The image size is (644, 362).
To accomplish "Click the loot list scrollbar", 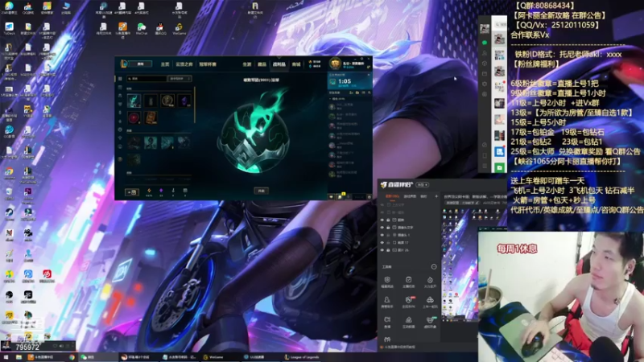I will click(195, 105).
